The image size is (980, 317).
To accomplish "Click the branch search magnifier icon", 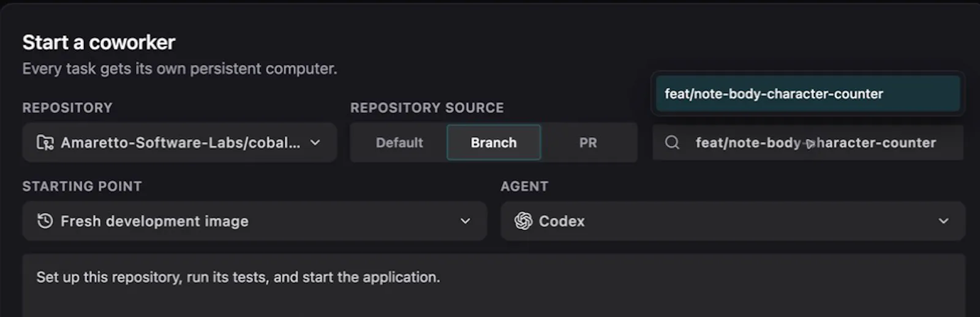I will (x=672, y=143).
